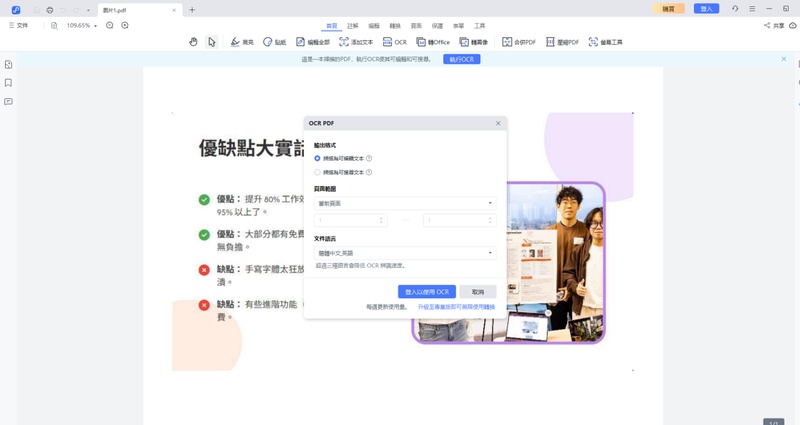Screen dimensions: 800x425
Task: Click the Edit All (編輯全部) tool
Action: (313, 42)
